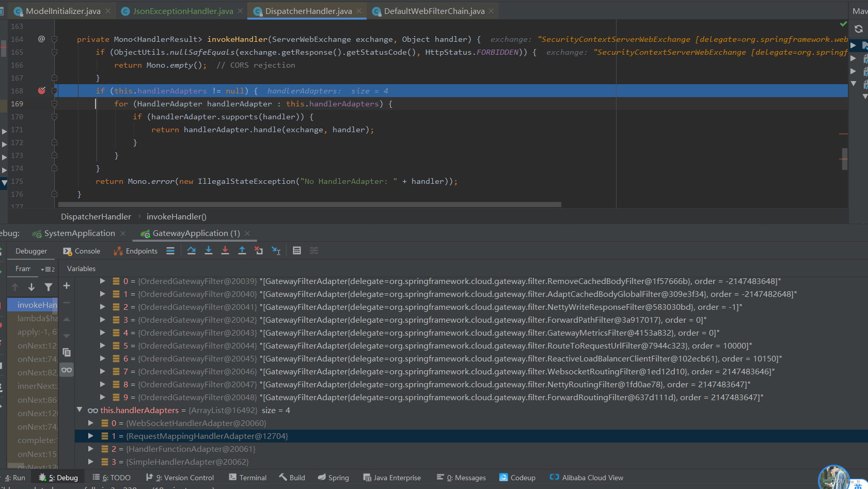Open the Terminal tool window
This screenshot has width=868, height=489.
click(x=247, y=478)
